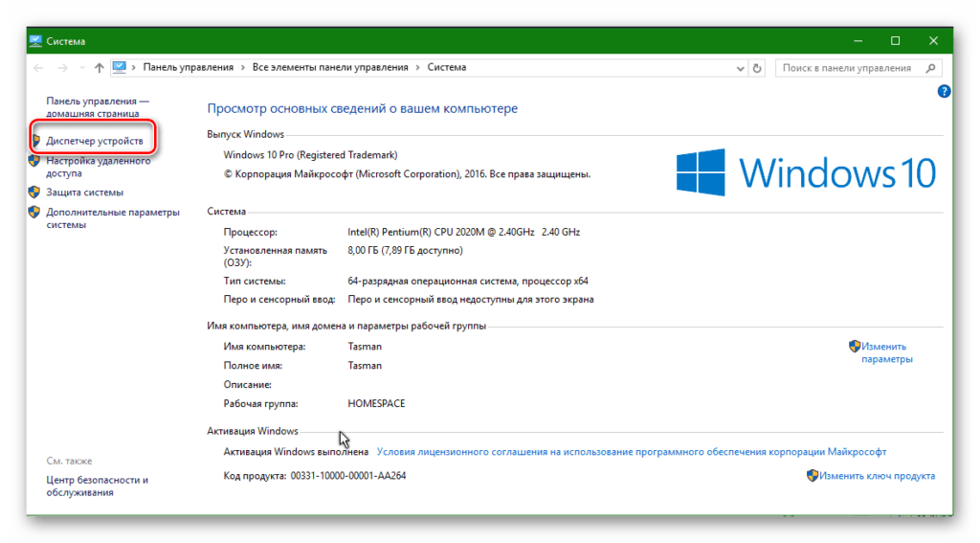
Task: Click the forward navigation arrow
Action: coord(61,68)
